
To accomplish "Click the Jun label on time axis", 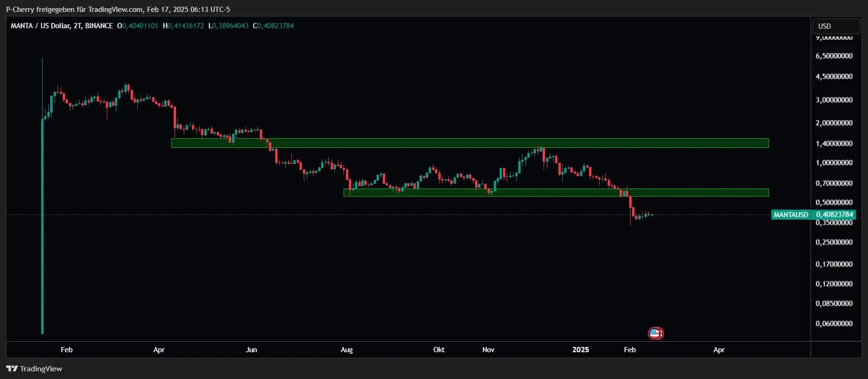I will coord(251,350).
